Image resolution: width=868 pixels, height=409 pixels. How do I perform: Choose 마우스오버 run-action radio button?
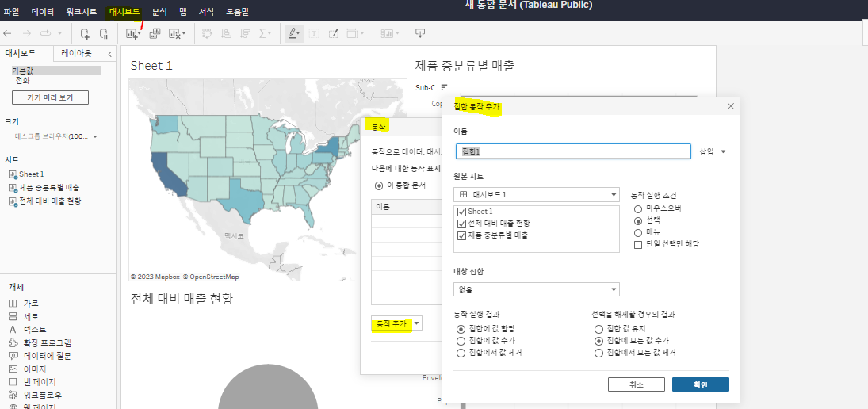coord(637,208)
